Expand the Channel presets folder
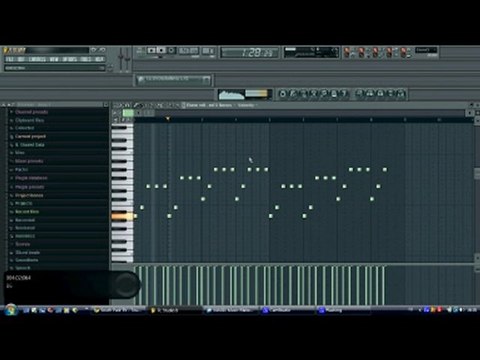 pyautogui.click(x=31, y=112)
